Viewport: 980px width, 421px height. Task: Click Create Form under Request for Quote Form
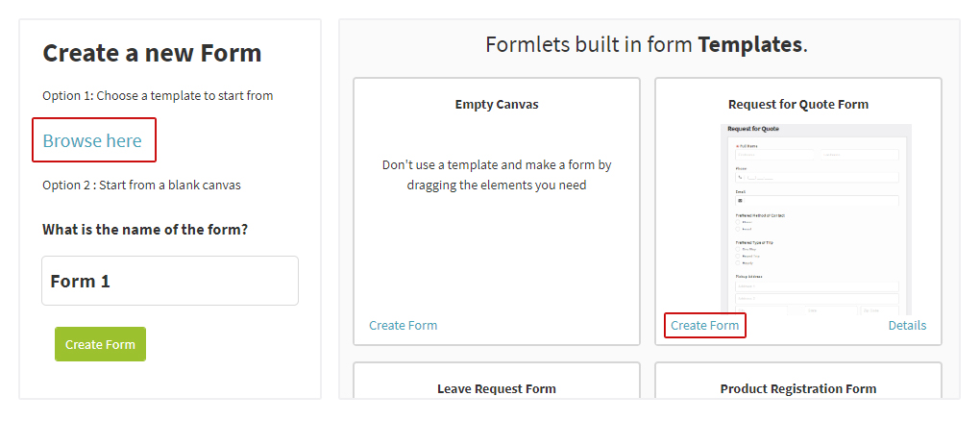coord(704,325)
